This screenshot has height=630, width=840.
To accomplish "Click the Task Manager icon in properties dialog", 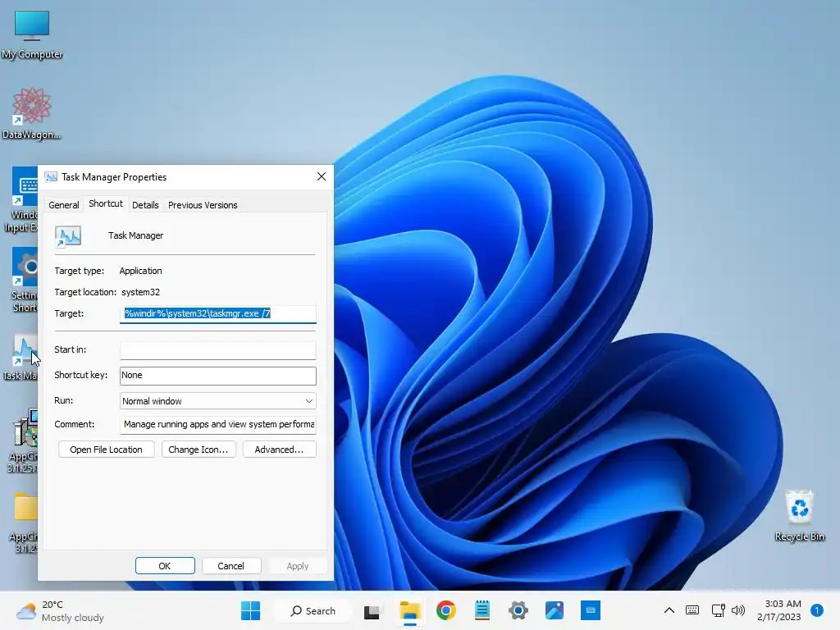I will pyautogui.click(x=68, y=236).
